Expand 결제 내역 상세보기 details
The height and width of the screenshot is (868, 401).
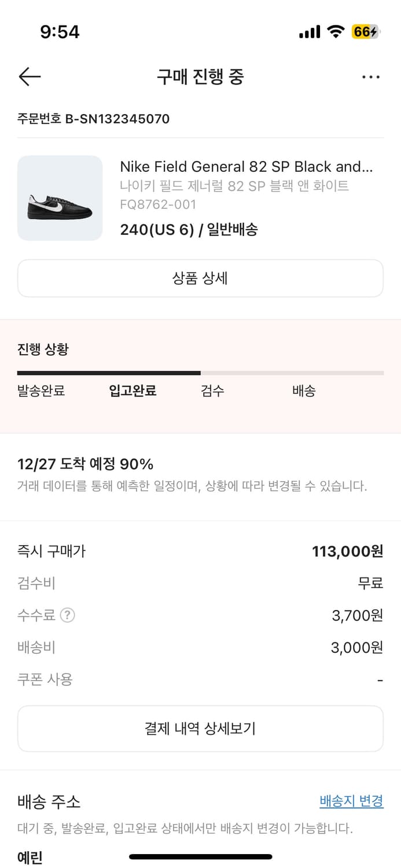pyautogui.click(x=200, y=728)
